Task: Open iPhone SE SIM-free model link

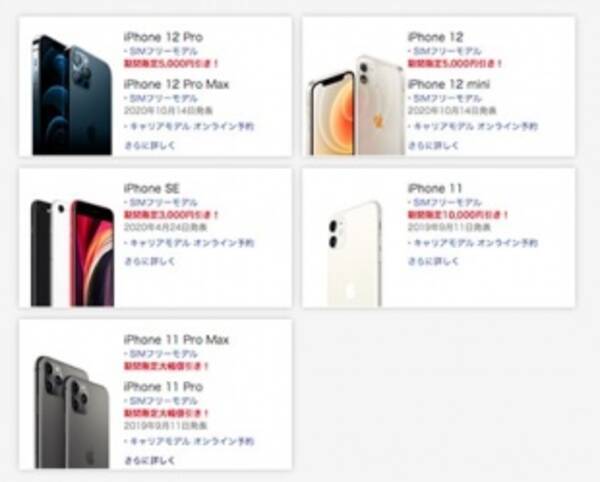Action: [163, 202]
